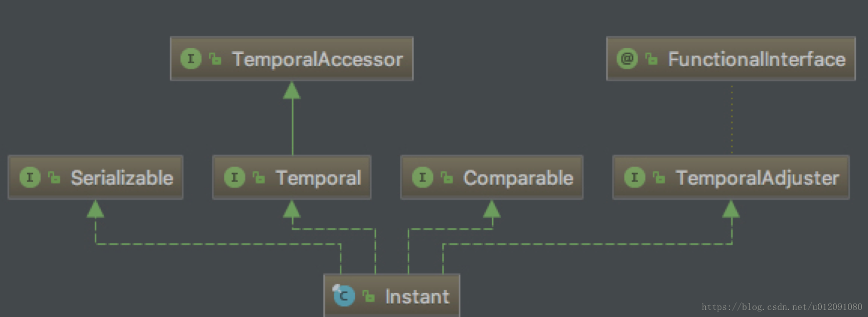
Task: Click the arrowhead pointing into TemporalAccessor
Action: pyautogui.click(x=292, y=91)
